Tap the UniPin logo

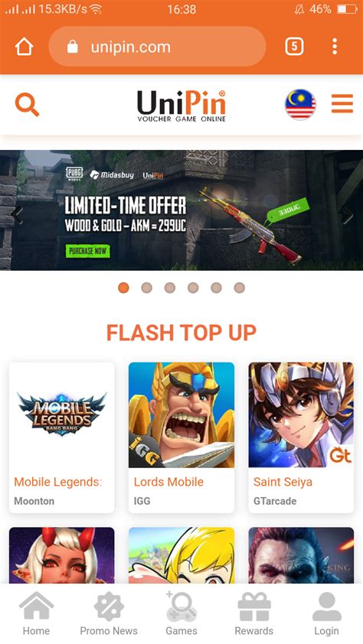click(x=181, y=106)
